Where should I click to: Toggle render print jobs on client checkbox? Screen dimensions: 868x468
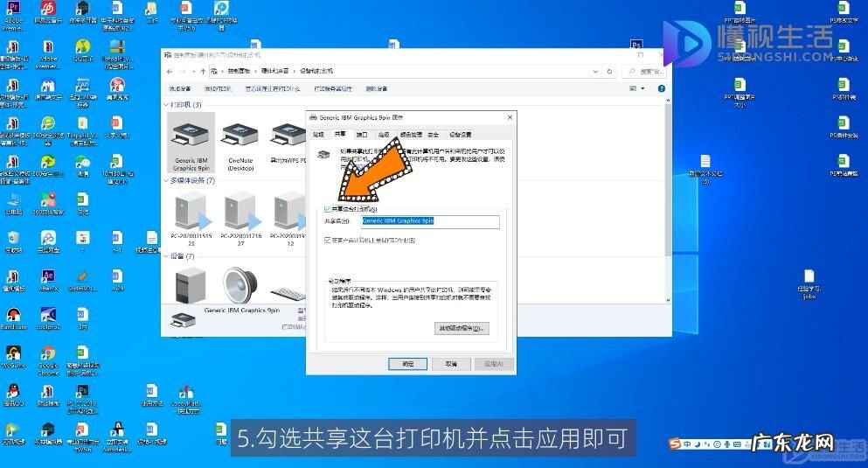[x=327, y=241]
